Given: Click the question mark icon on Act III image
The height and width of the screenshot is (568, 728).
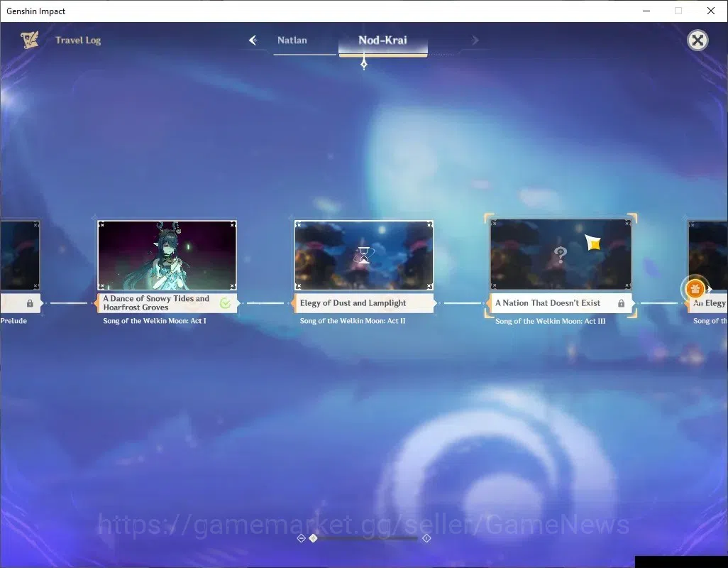Looking at the screenshot, I should (560, 255).
